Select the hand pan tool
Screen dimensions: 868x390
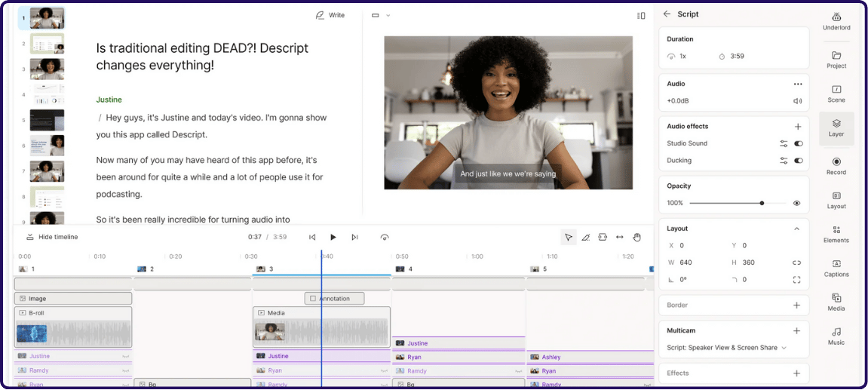click(636, 237)
